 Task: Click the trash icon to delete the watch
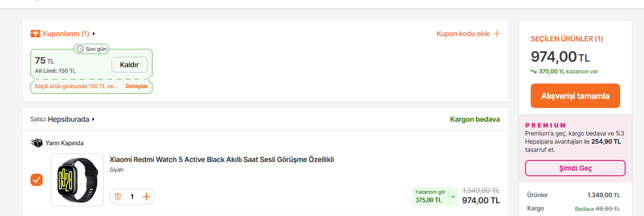coord(118,196)
